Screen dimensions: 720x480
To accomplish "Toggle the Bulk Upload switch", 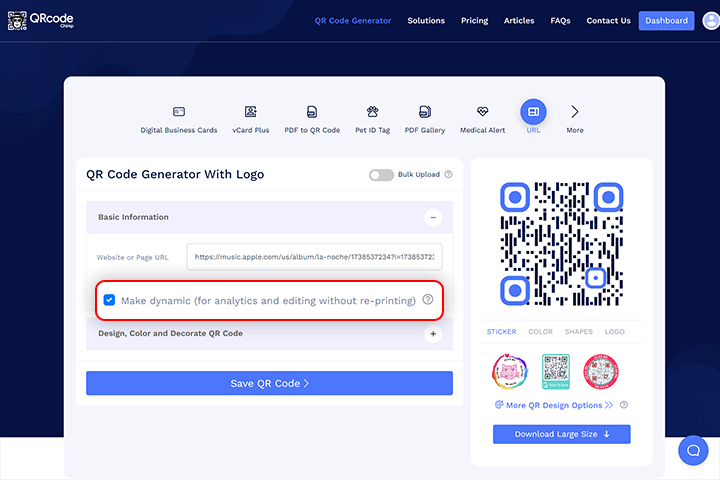I will click(x=381, y=175).
